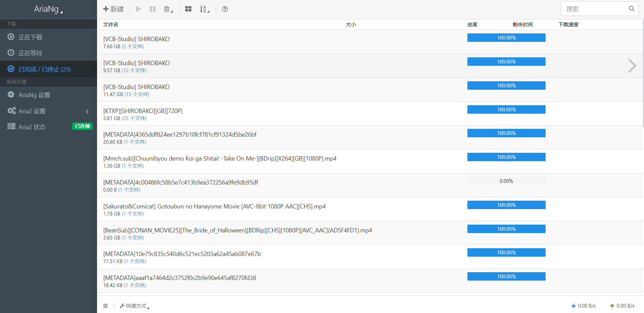Click the search input field

(x=595, y=9)
